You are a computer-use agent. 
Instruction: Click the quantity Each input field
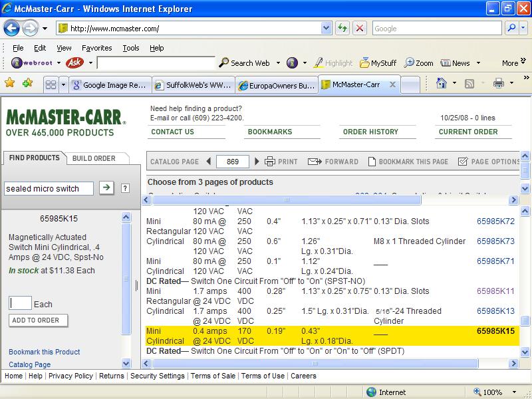point(21,304)
